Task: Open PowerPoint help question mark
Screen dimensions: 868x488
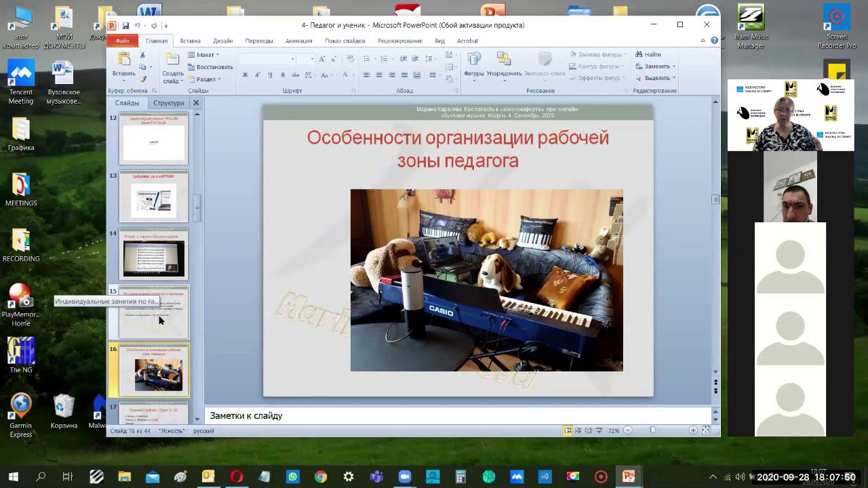Action: click(715, 41)
